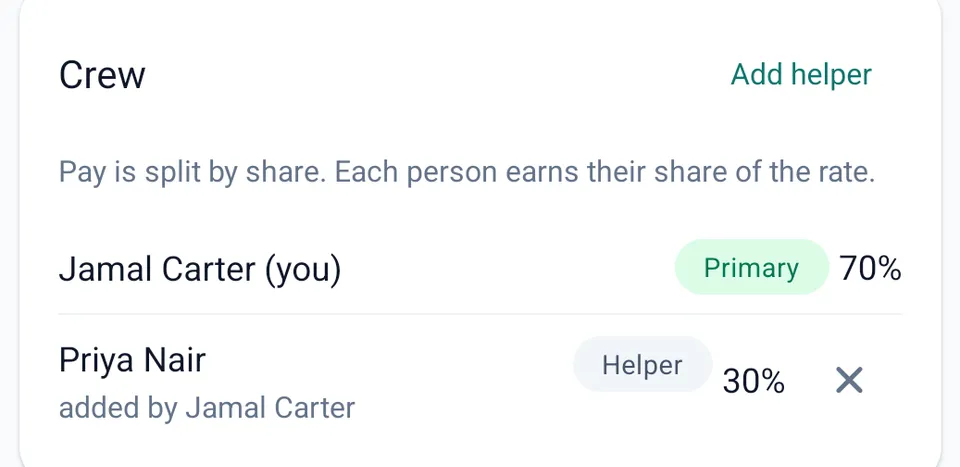
Task: Click the percent sign in 70%
Action: point(889,269)
